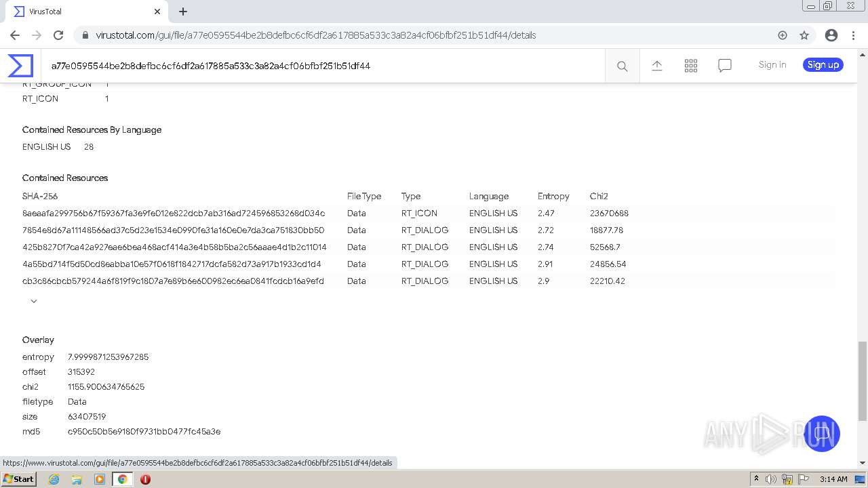The image size is (868, 488).
Task: Click overlay size value 63407519
Action: (x=87, y=416)
